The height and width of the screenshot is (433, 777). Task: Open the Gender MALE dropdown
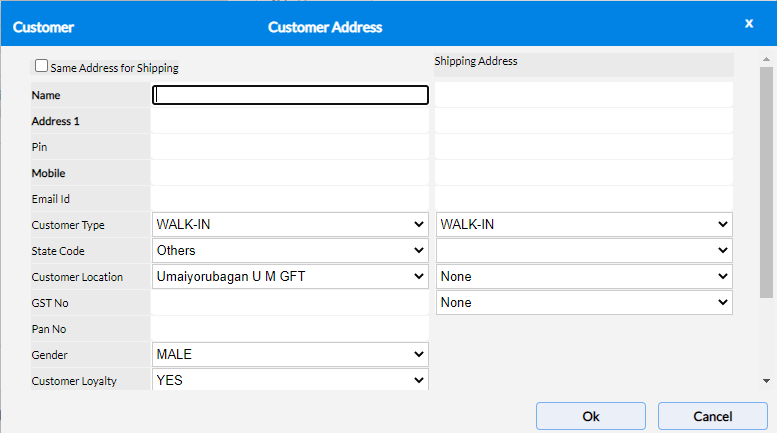tap(290, 354)
